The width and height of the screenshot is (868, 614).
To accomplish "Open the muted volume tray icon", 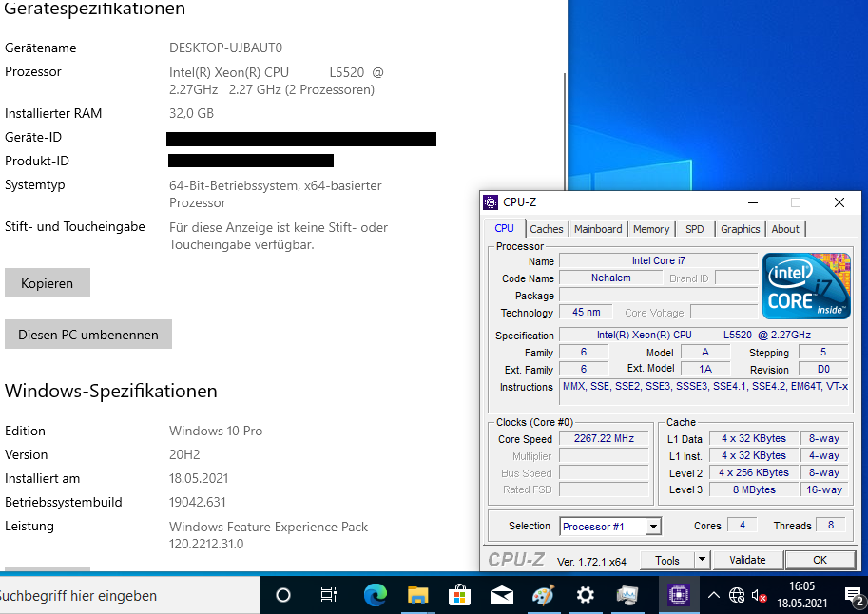I will coord(759,596).
